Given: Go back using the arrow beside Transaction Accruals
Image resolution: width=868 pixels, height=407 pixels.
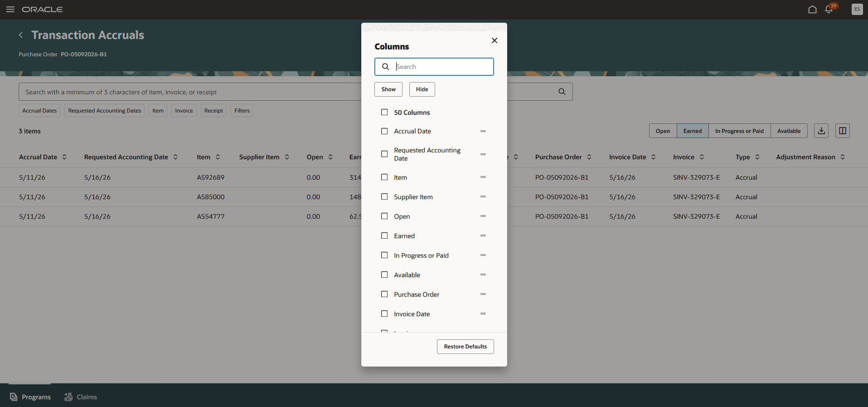Looking at the screenshot, I should coord(21,35).
